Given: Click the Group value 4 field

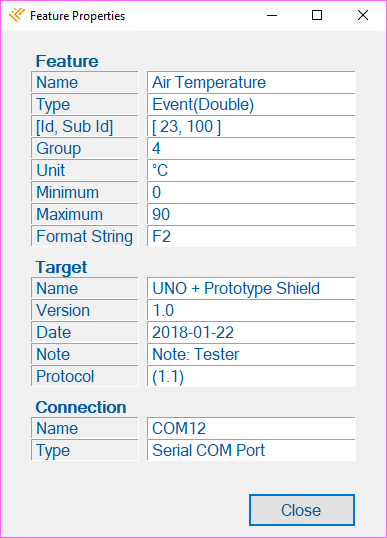Looking at the screenshot, I should click(251, 148).
